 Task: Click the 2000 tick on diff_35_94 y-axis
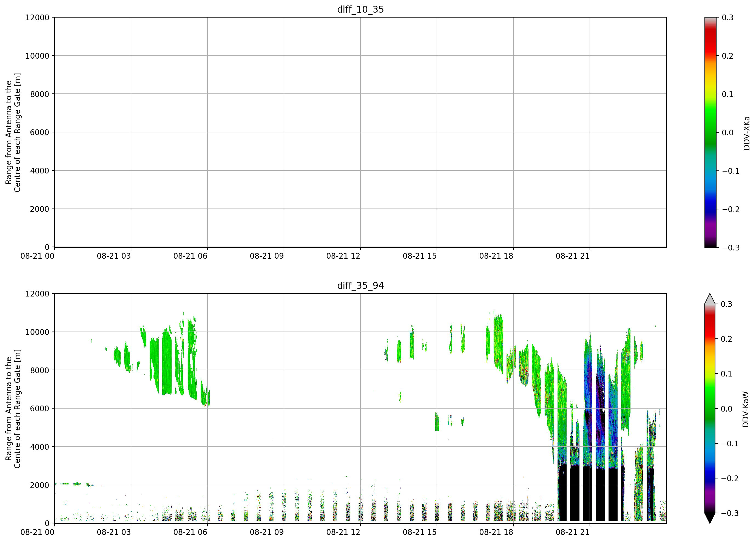tap(40, 485)
